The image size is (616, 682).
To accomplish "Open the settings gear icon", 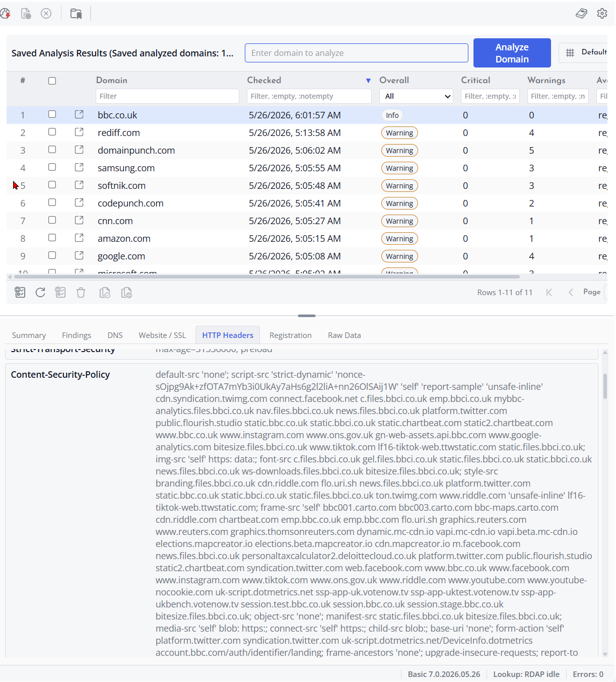I will 602,14.
